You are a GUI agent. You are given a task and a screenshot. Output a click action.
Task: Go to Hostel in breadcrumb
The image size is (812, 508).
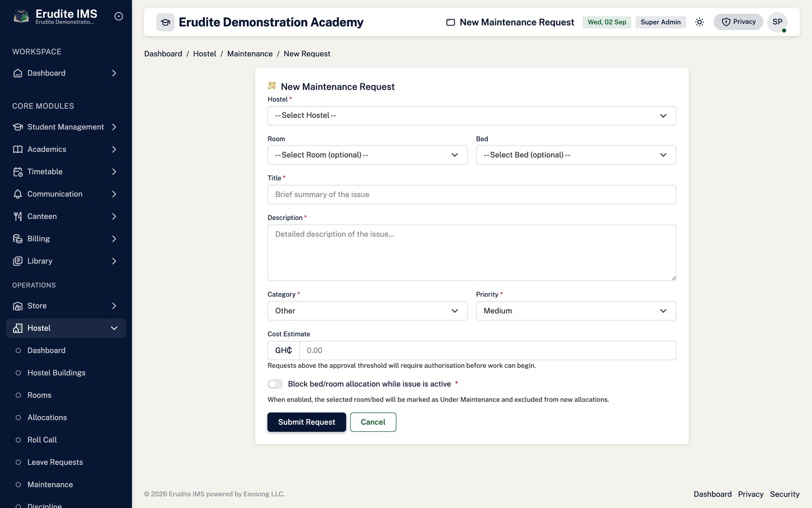click(205, 54)
